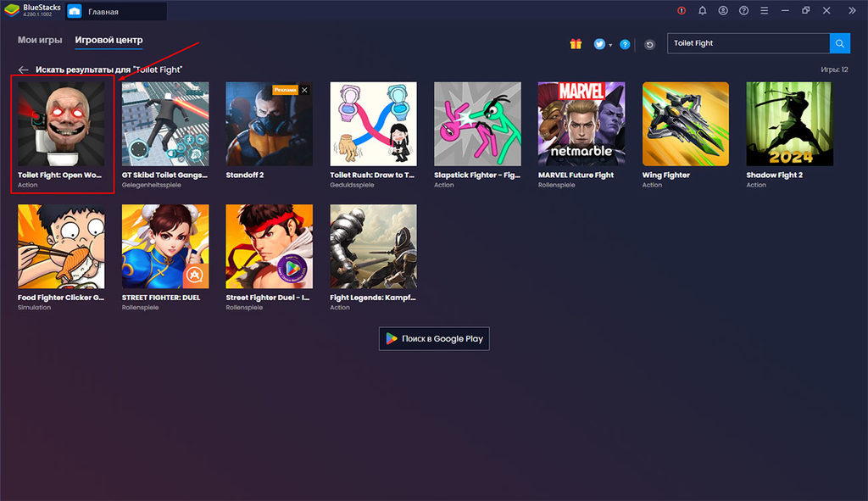Image resolution: width=868 pixels, height=501 pixels.
Task: Click the Standoff 2 title text
Action: 245,175
